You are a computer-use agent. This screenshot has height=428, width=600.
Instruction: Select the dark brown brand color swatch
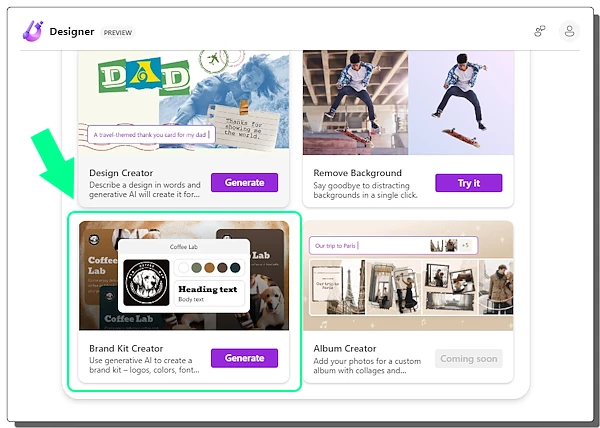coord(222,267)
